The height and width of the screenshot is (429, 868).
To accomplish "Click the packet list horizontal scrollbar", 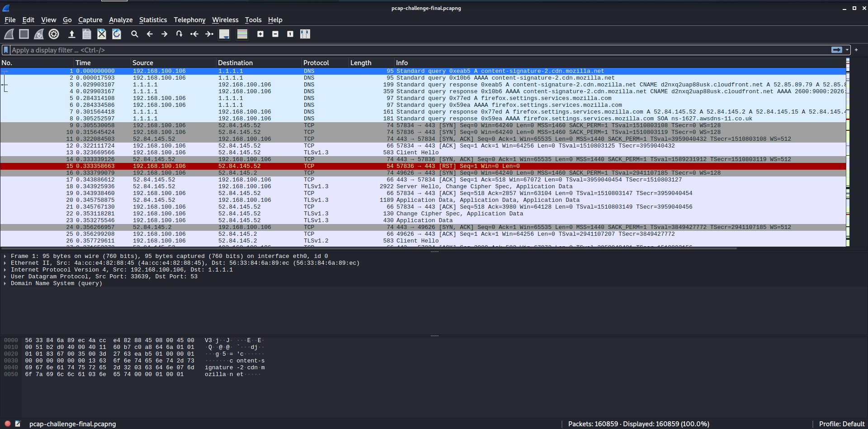I will click(x=368, y=248).
